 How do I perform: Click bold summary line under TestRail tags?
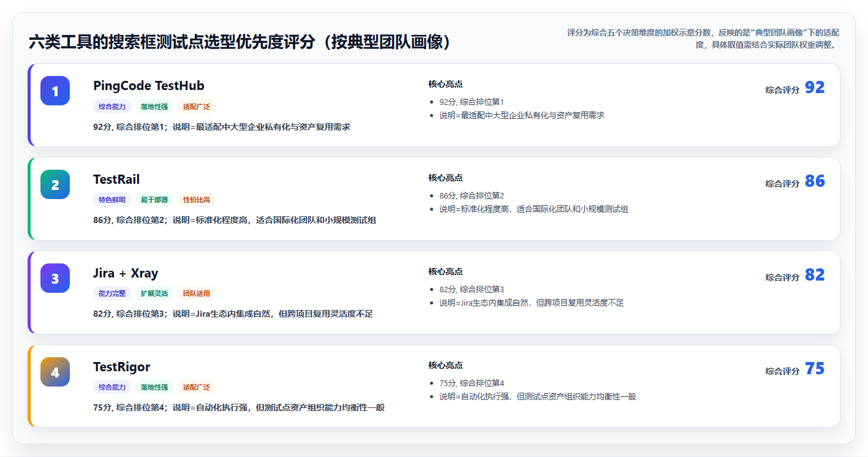(x=235, y=220)
